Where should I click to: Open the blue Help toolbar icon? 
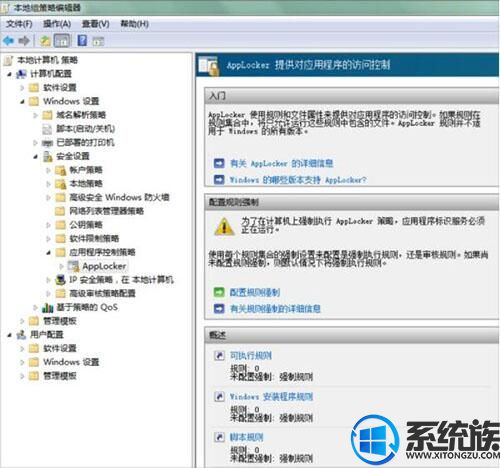(x=82, y=41)
